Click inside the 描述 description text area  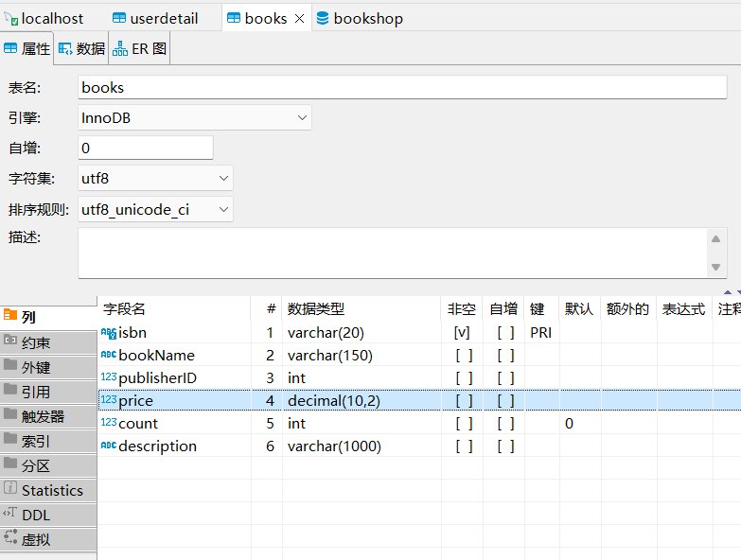pos(392,254)
